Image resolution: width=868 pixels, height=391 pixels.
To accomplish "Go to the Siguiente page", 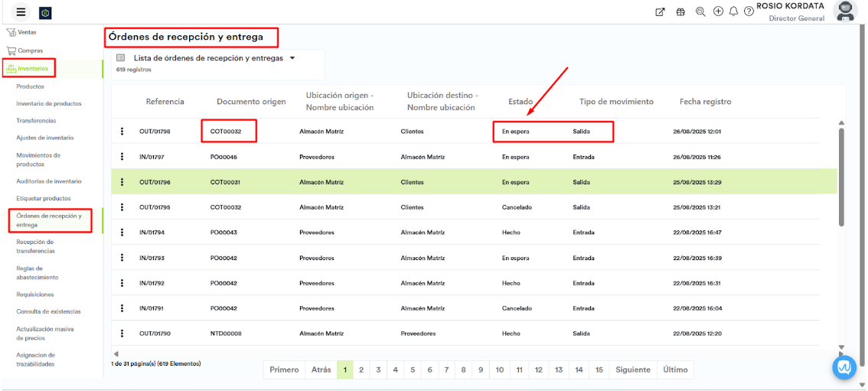I will tap(632, 370).
